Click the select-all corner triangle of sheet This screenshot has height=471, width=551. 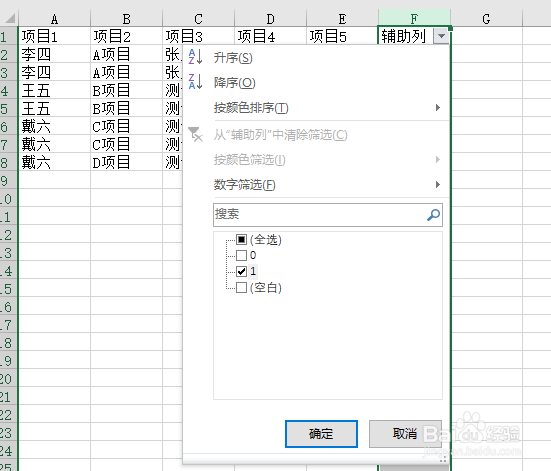(10, 18)
